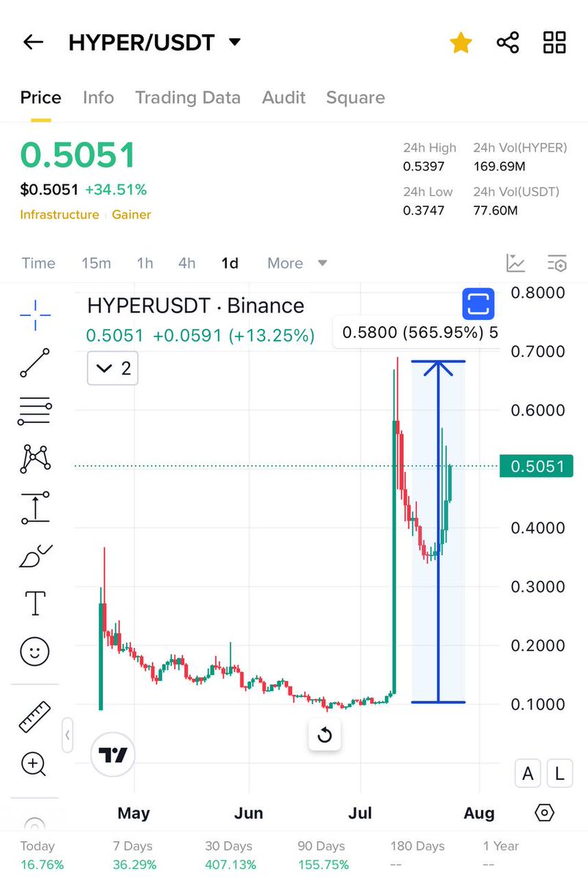Tap the measurement label 0.5800 (565.95%)
588x877 pixels.
click(415, 332)
